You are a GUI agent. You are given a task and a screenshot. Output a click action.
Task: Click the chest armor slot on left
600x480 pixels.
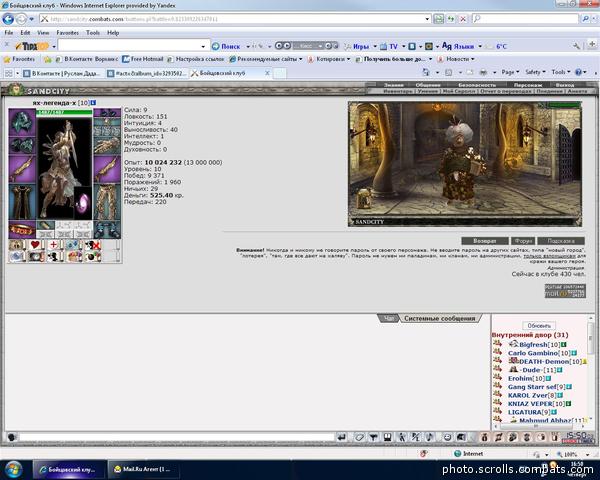22,202
